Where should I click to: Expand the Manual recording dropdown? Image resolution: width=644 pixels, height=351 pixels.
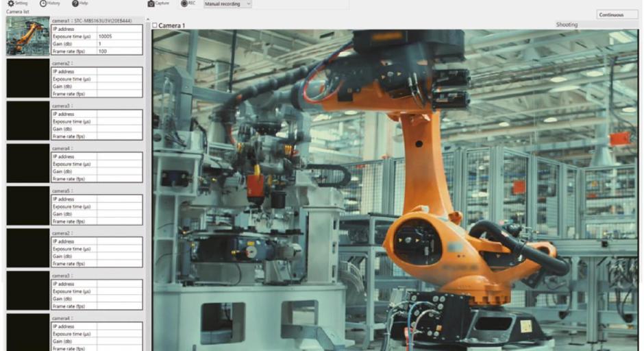pos(227,3)
